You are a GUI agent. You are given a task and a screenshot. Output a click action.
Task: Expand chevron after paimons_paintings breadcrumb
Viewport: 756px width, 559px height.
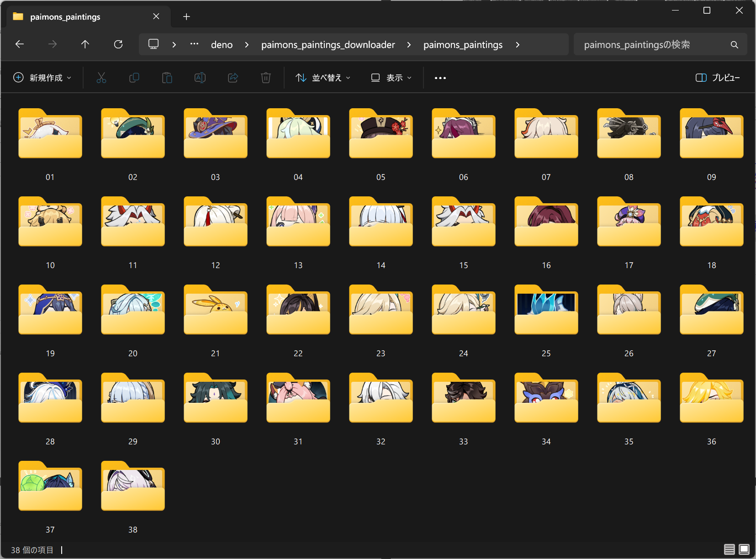(x=518, y=45)
